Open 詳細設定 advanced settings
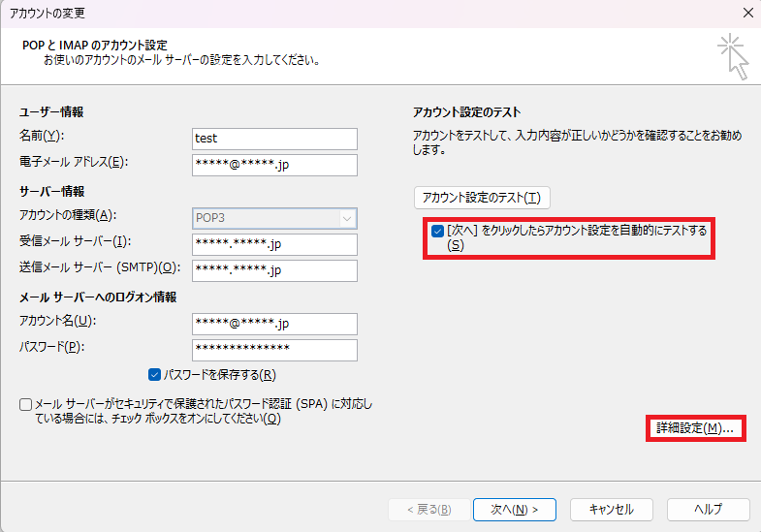 point(694,428)
